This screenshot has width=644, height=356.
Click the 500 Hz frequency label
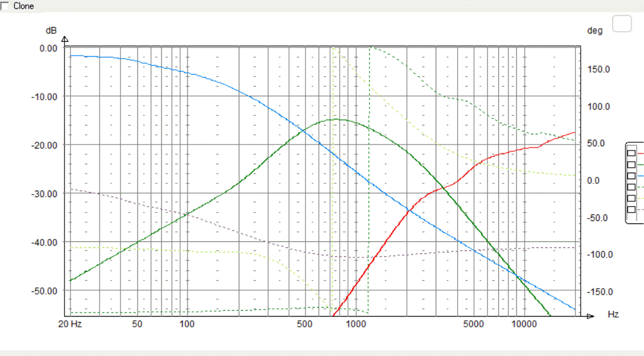click(x=304, y=324)
